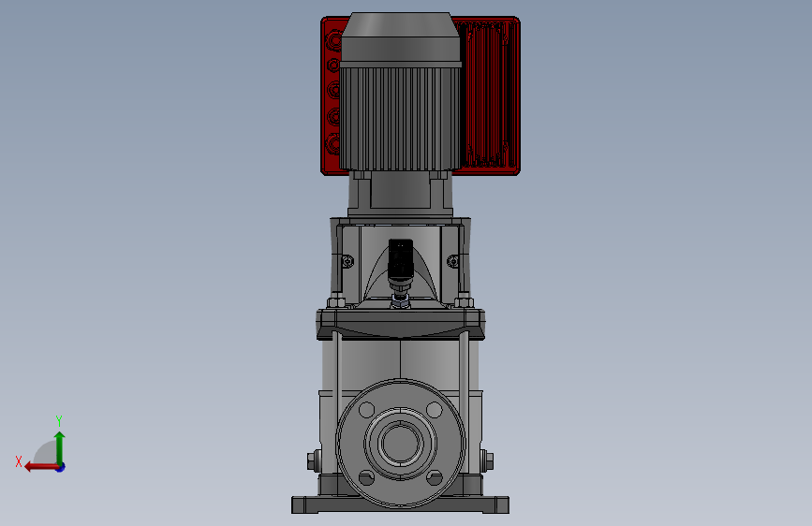Click the blue Z axis dot of triad
812x526 pixels.
(61, 467)
